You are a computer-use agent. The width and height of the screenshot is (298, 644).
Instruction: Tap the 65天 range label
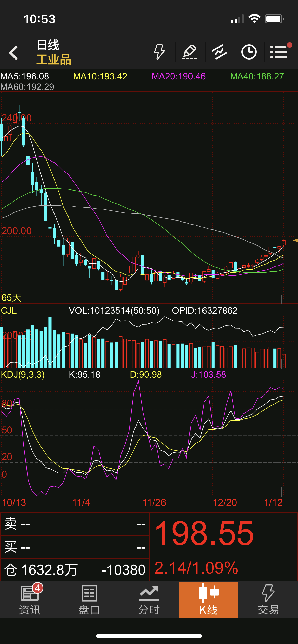[11, 298]
